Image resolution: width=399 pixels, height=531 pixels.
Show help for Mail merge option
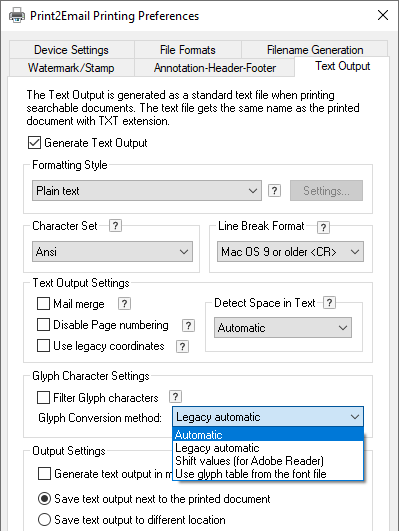click(124, 304)
